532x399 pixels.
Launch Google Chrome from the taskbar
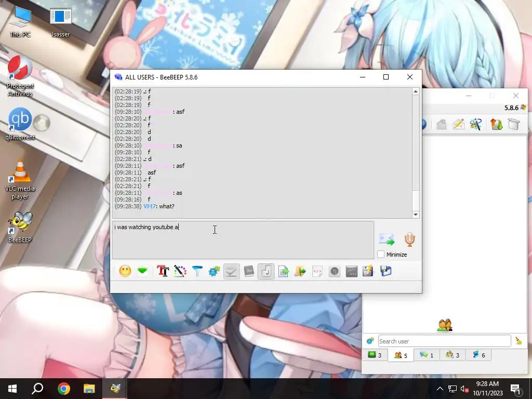pyautogui.click(x=63, y=389)
